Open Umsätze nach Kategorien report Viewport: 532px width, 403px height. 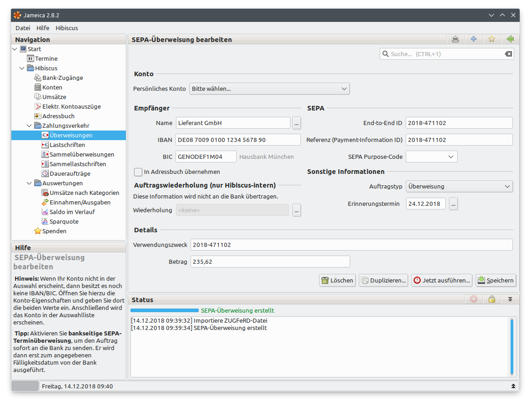point(80,193)
